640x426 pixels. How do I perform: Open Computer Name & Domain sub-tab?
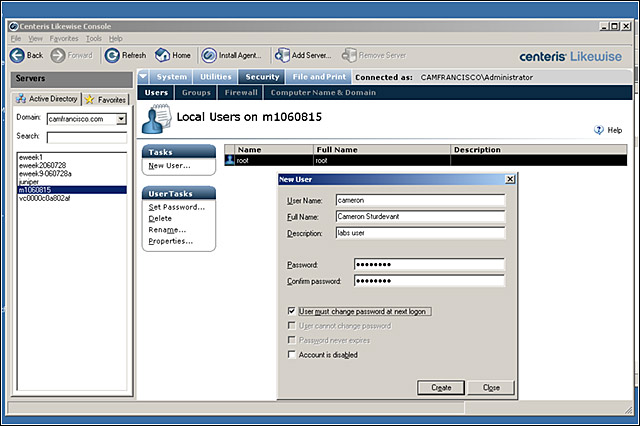click(x=323, y=93)
